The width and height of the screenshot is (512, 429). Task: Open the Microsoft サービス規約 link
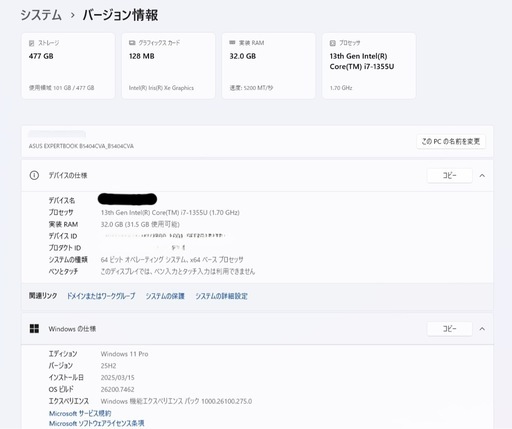(80, 414)
